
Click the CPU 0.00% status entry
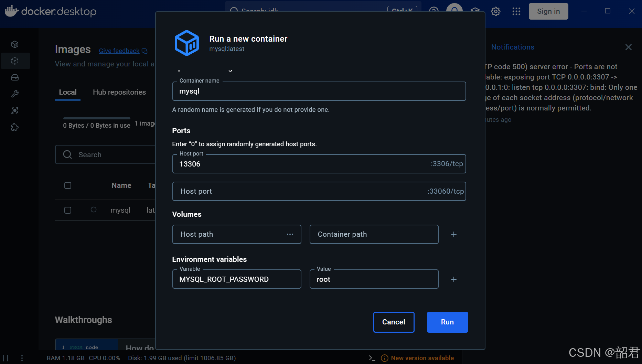pyautogui.click(x=105, y=358)
